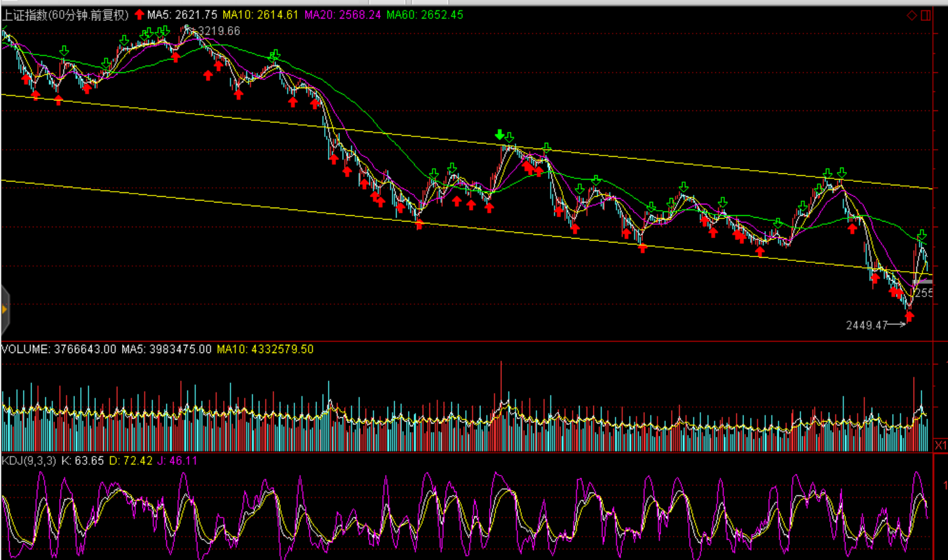Click the KDJ(9,3,3) indicator name
The height and width of the screenshot is (560, 948).
[29, 460]
